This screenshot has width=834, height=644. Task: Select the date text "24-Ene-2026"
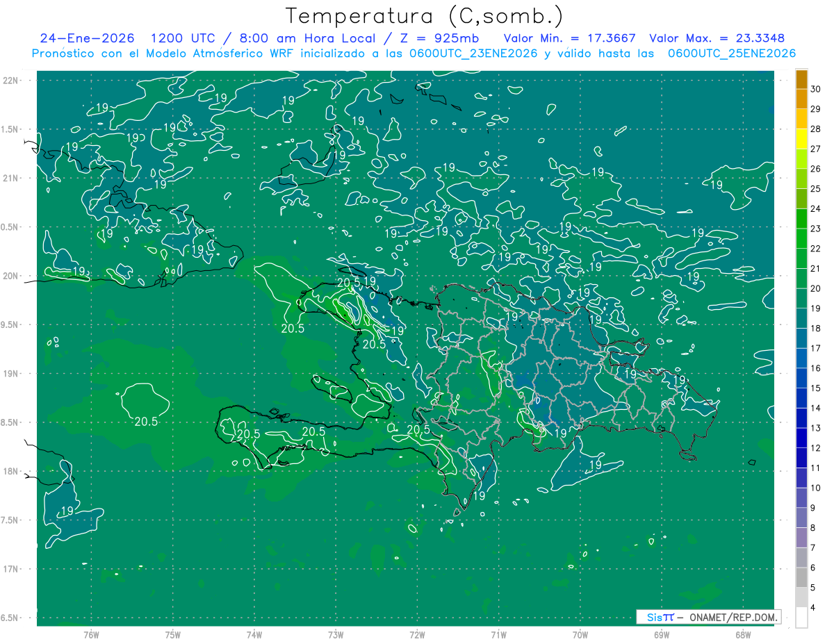pyautogui.click(x=87, y=38)
